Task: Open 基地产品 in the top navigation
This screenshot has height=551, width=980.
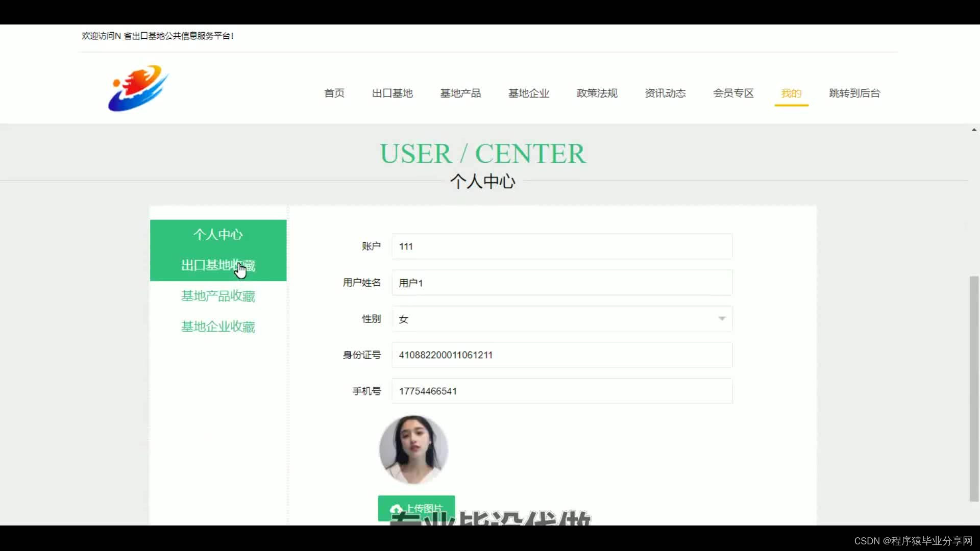Action: pyautogui.click(x=460, y=93)
